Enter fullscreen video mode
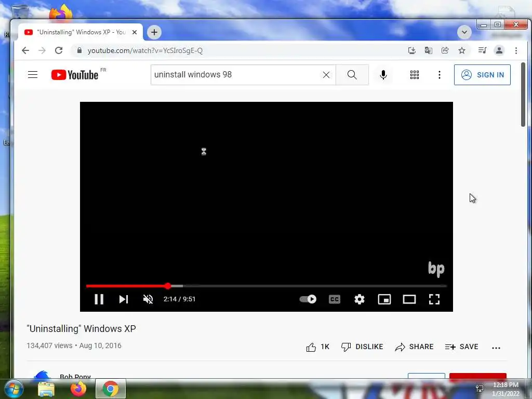Image resolution: width=532 pixels, height=399 pixels. [434, 299]
